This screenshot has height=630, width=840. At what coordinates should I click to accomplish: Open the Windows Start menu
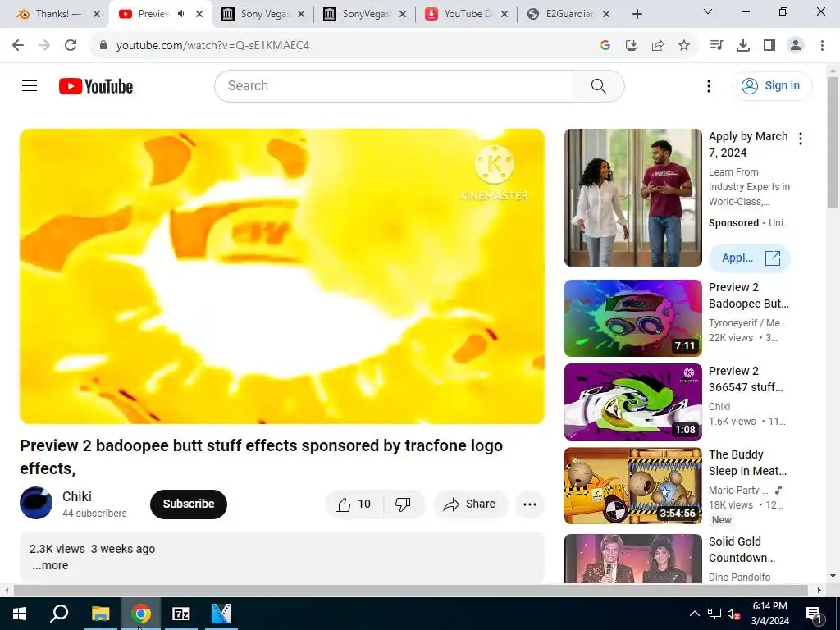tap(20, 614)
